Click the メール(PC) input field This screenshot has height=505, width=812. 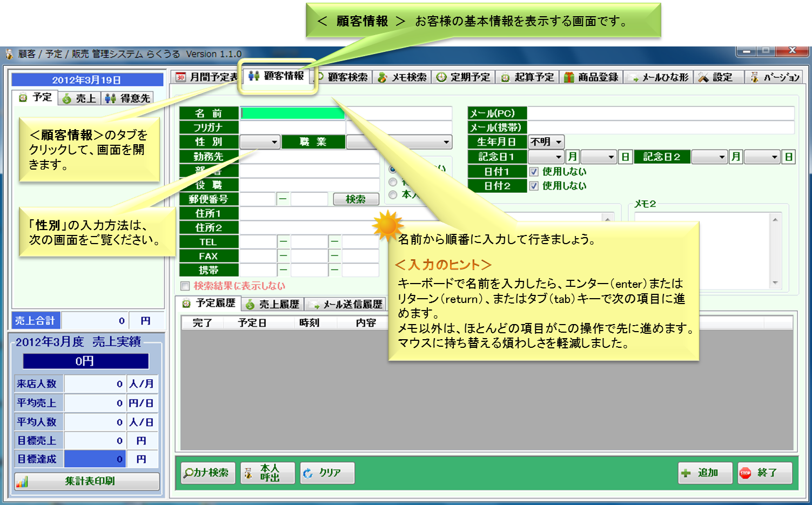661,113
